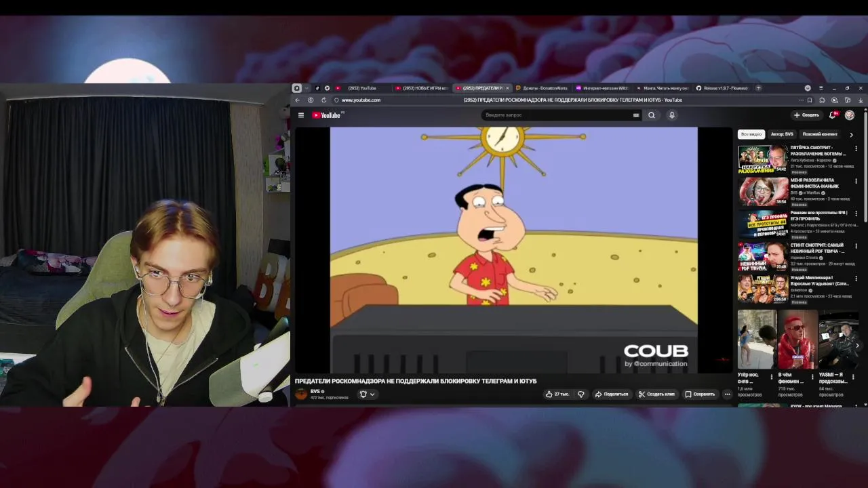This screenshot has height=488, width=868.
Task: Open МЕНЯ РАЗОБЛАЧИЛА ФЕМИНИСТКА-МАНЬЯК video title
Action: (x=815, y=183)
